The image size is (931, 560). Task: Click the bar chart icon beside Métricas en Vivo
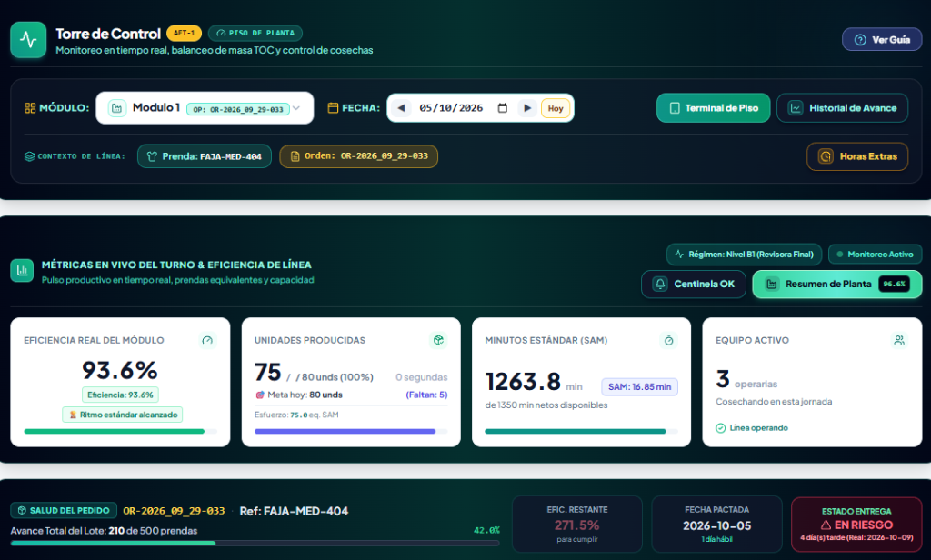22,271
